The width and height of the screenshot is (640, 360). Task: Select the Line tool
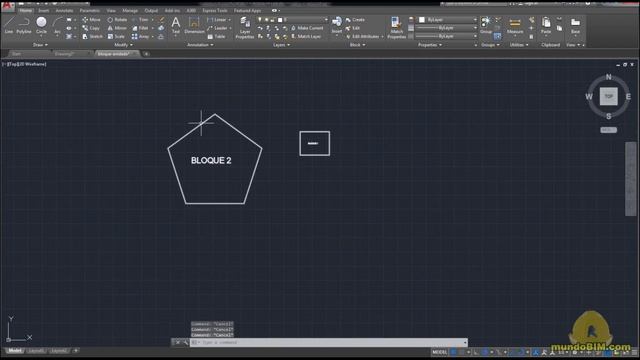(9, 24)
